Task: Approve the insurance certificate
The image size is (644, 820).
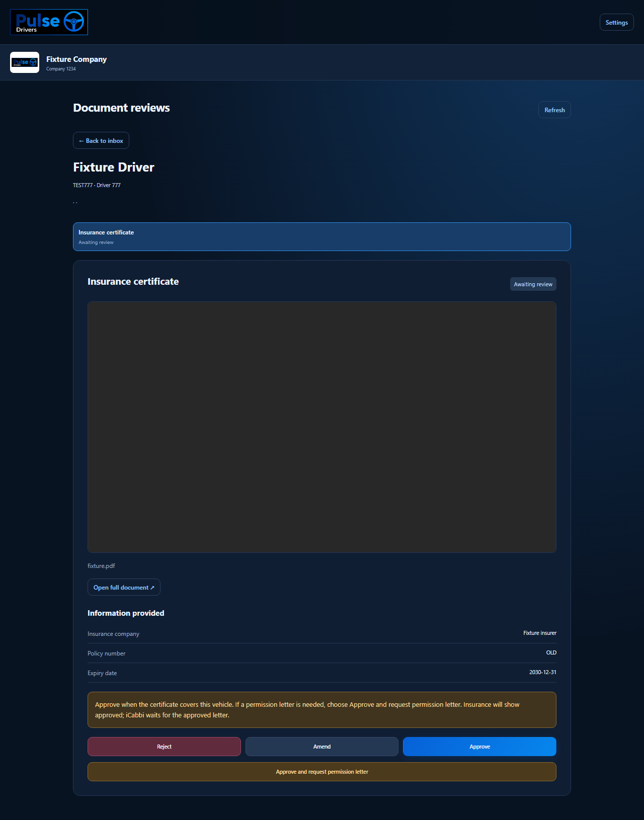Action: 479,747
